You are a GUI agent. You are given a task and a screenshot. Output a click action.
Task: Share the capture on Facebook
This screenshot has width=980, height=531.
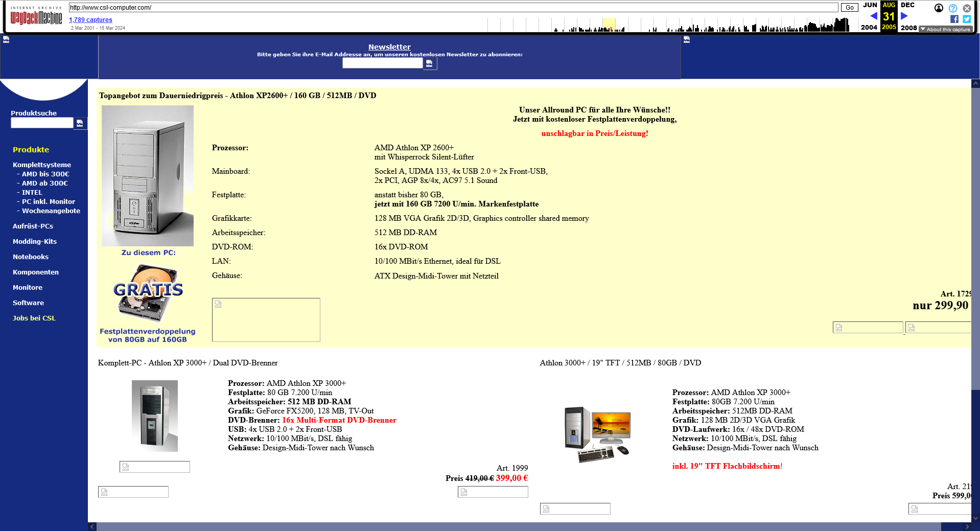954,19
